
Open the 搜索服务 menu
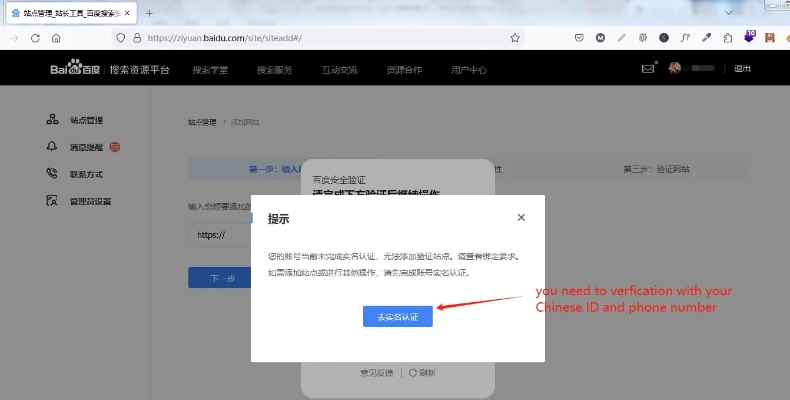coord(274,70)
